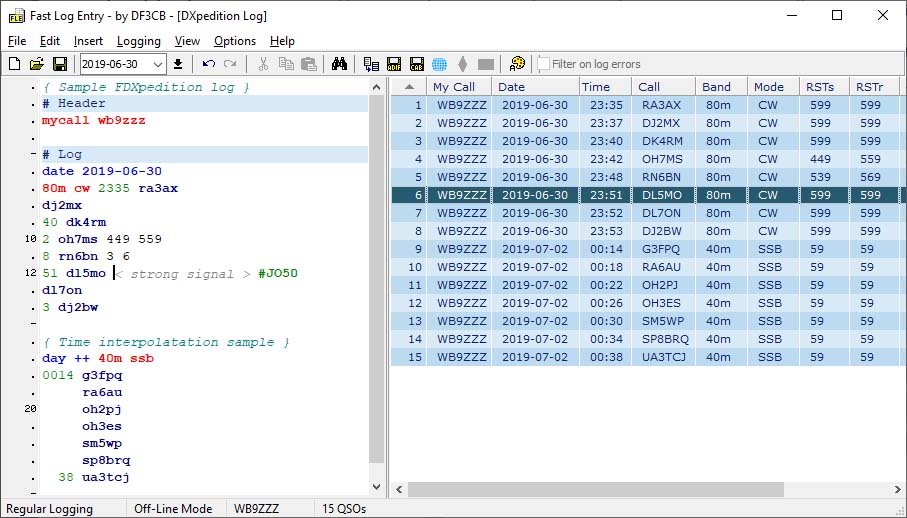Click the Undo arrow icon

coord(208,64)
